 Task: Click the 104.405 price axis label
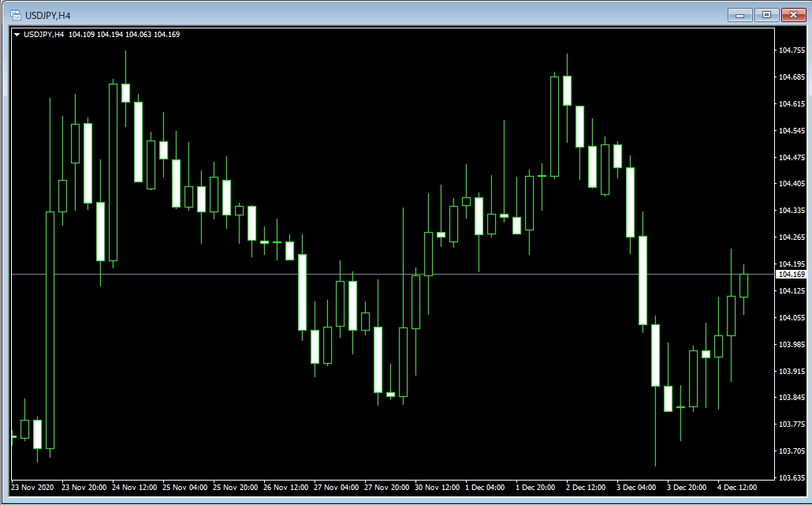point(792,184)
